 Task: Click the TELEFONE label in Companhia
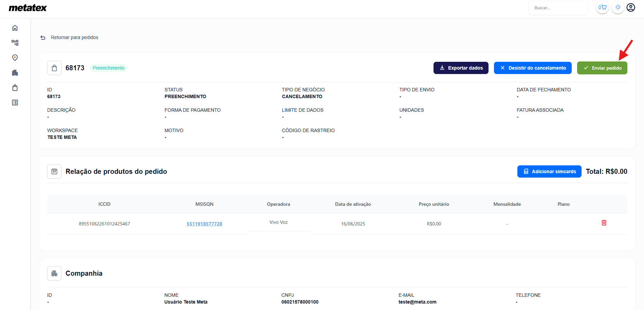pos(528,295)
